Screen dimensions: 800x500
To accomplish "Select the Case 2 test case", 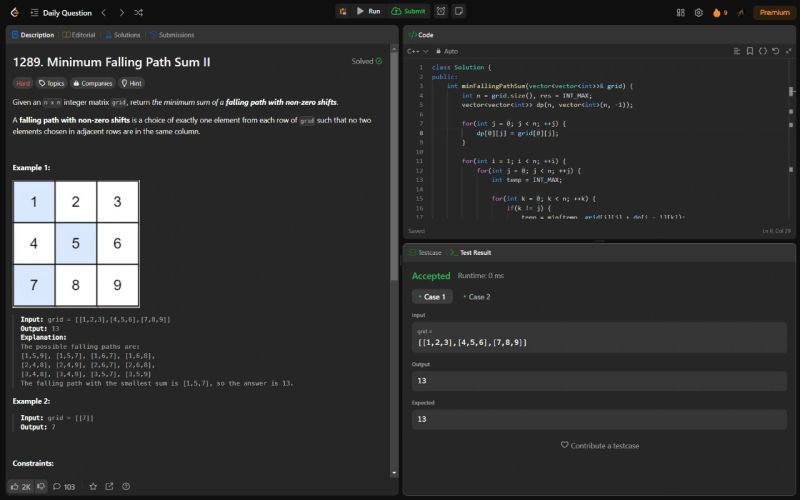I will click(476, 296).
